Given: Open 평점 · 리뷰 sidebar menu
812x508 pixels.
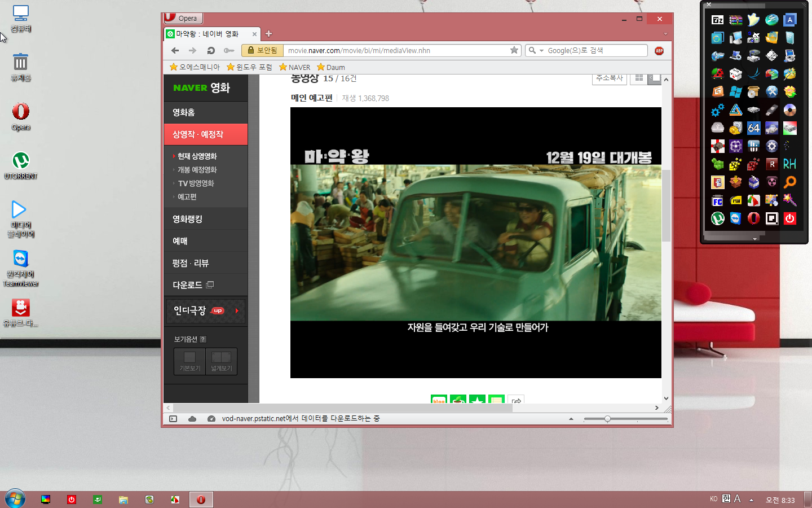Looking at the screenshot, I should coord(206,263).
